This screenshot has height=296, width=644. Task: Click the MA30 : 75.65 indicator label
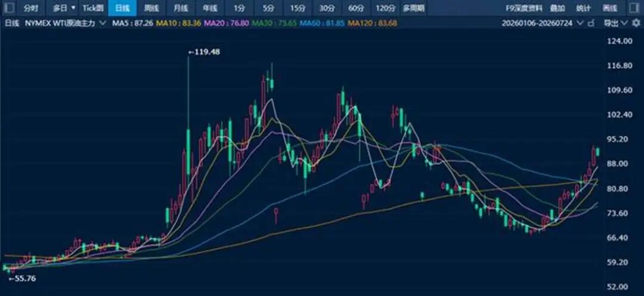pyautogui.click(x=274, y=23)
